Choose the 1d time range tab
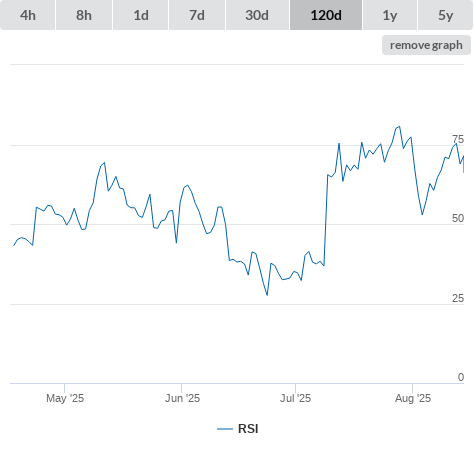This screenshot has width=474, height=455. pos(141,15)
